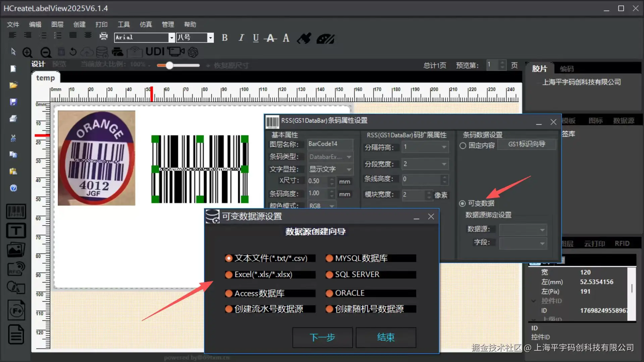Click the GS1标识向导 button
The width and height of the screenshot is (644, 362).
tap(527, 144)
